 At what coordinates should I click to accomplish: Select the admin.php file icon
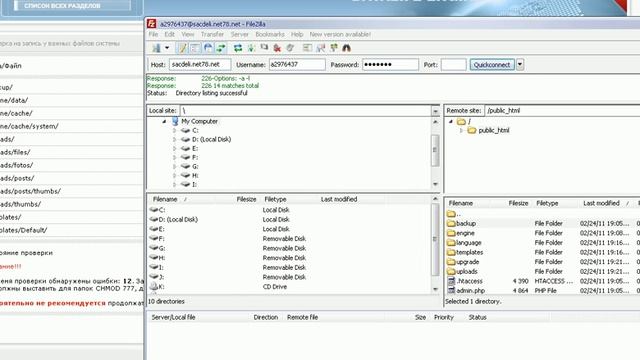[451, 291]
